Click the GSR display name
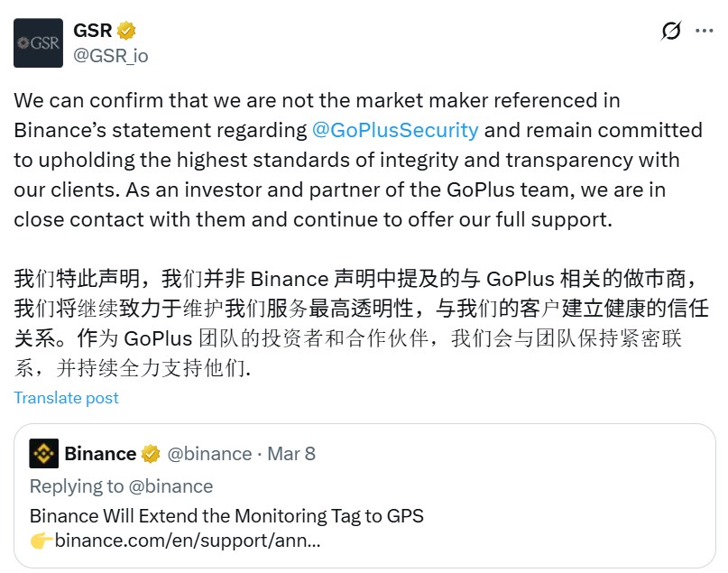728x573 pixels. [x=93, y=31]
